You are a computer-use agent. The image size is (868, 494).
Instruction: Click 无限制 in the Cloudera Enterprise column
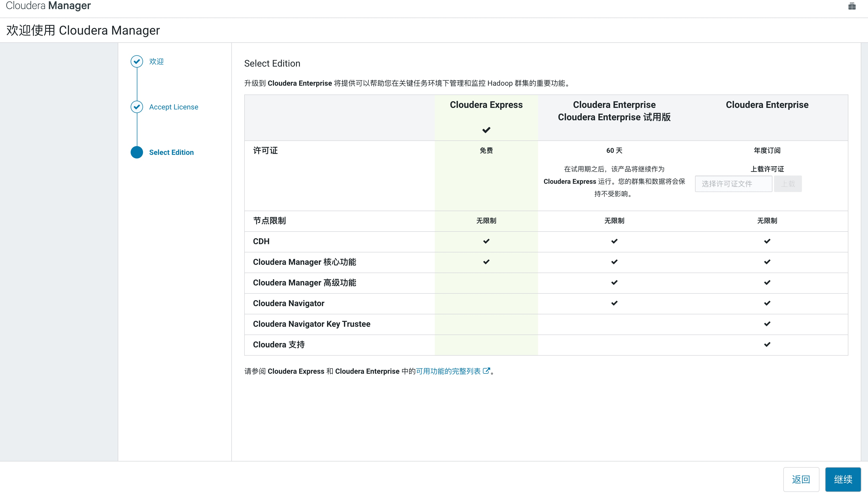767,220
